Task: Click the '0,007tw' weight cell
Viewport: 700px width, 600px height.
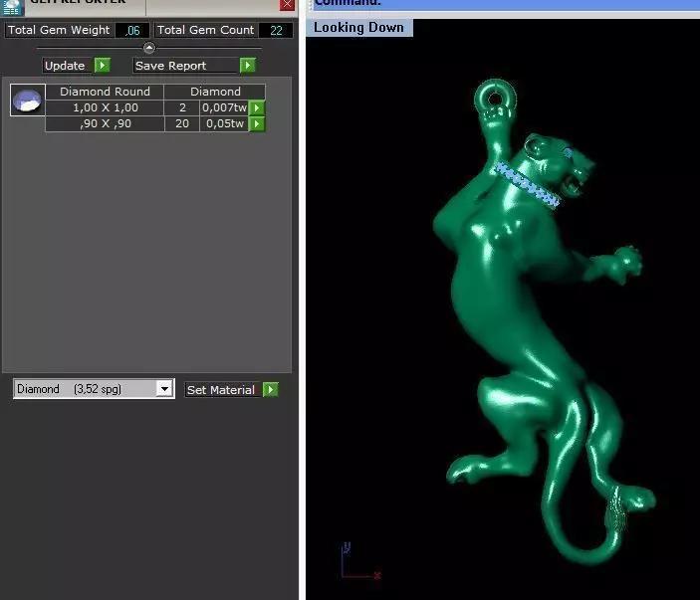Action: (x=224, y=107)
